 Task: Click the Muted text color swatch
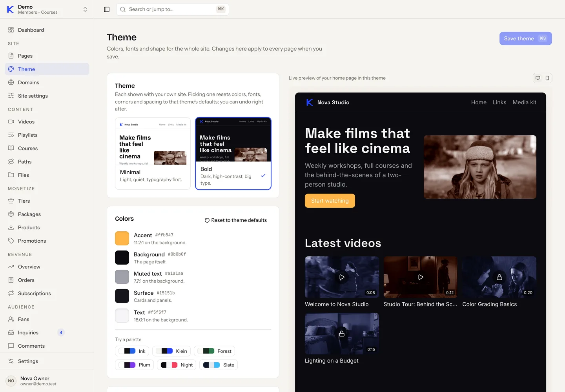[122, 277]
